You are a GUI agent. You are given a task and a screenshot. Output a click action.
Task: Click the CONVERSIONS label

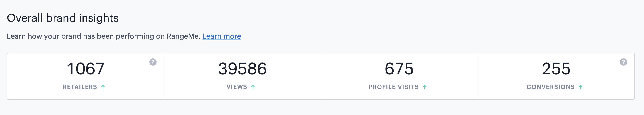[551, 87]
